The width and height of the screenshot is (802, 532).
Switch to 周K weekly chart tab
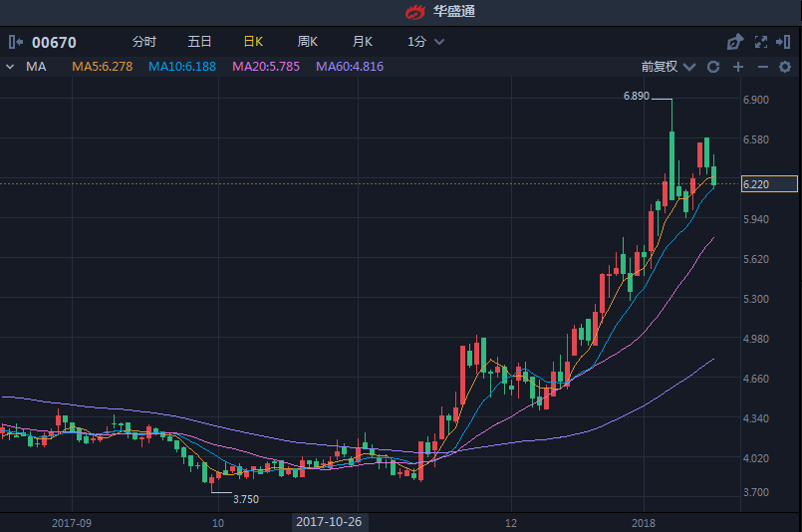point(307,42)
